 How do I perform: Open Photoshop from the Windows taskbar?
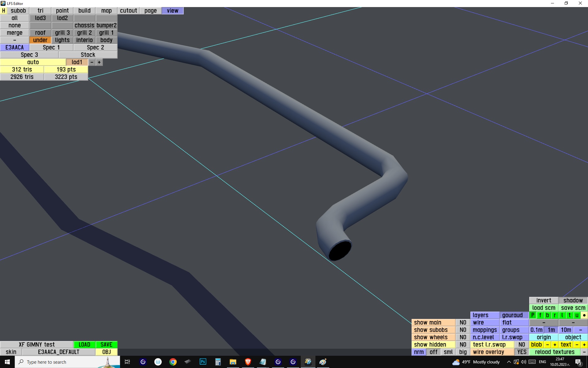pyautogui.click(x=203, y=362)
